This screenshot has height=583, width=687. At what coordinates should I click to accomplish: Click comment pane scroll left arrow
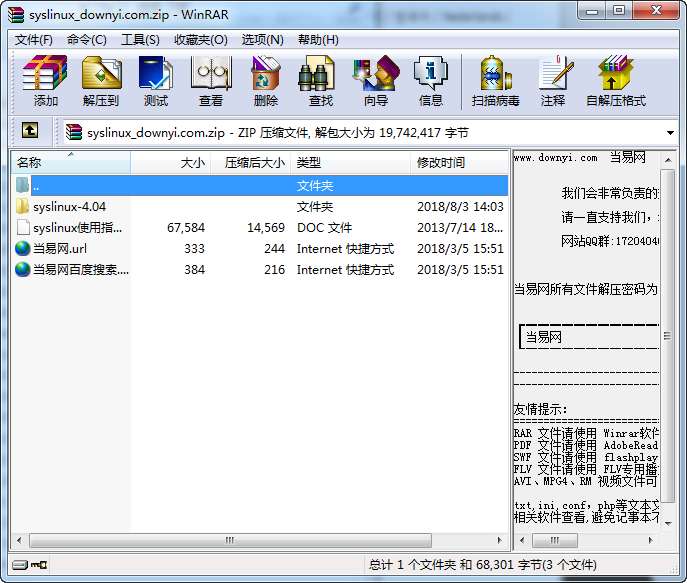tap(522, 540)
